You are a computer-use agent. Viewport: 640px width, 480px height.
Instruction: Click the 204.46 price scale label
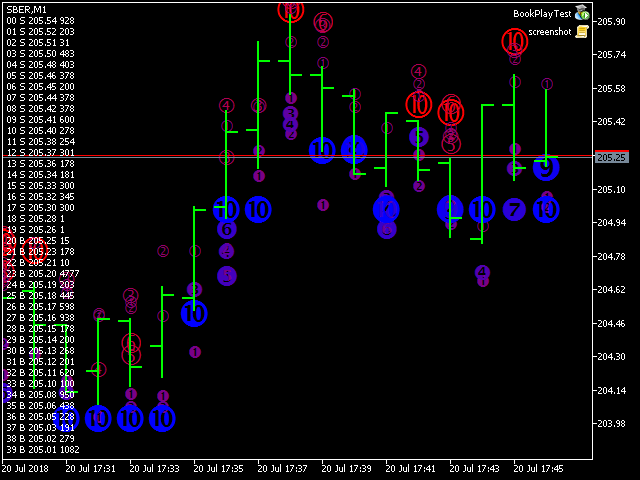611,324
